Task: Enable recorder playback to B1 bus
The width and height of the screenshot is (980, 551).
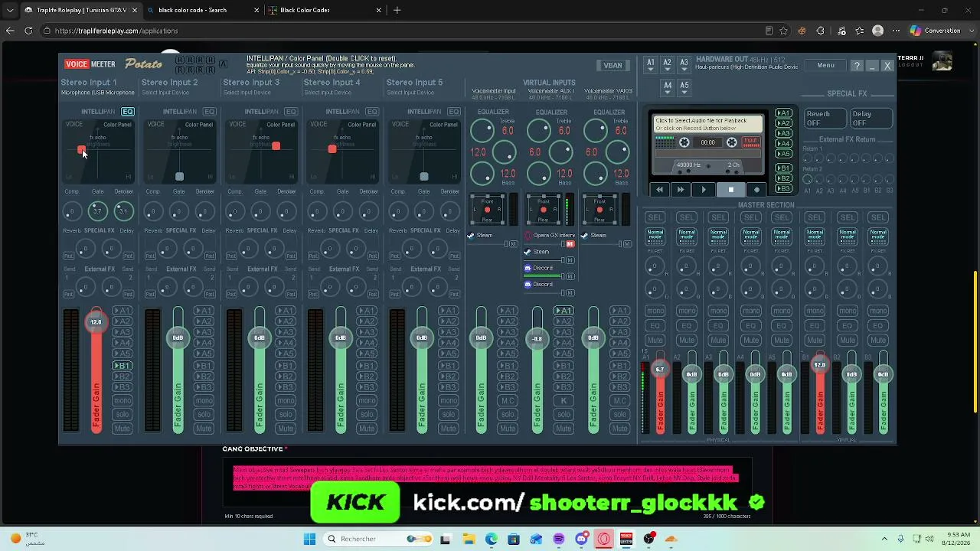Action: coord(783,168)
